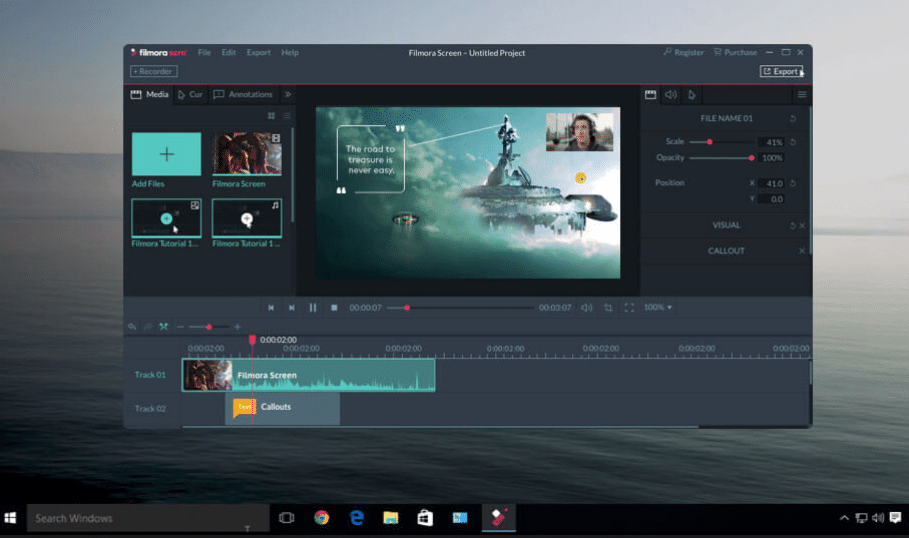
Task: Click the Recorder button
Action: point(154,71)
